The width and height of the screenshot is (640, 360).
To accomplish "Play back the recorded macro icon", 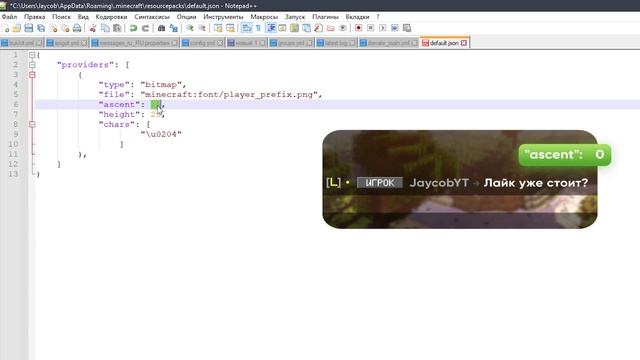I will point(382,28).
